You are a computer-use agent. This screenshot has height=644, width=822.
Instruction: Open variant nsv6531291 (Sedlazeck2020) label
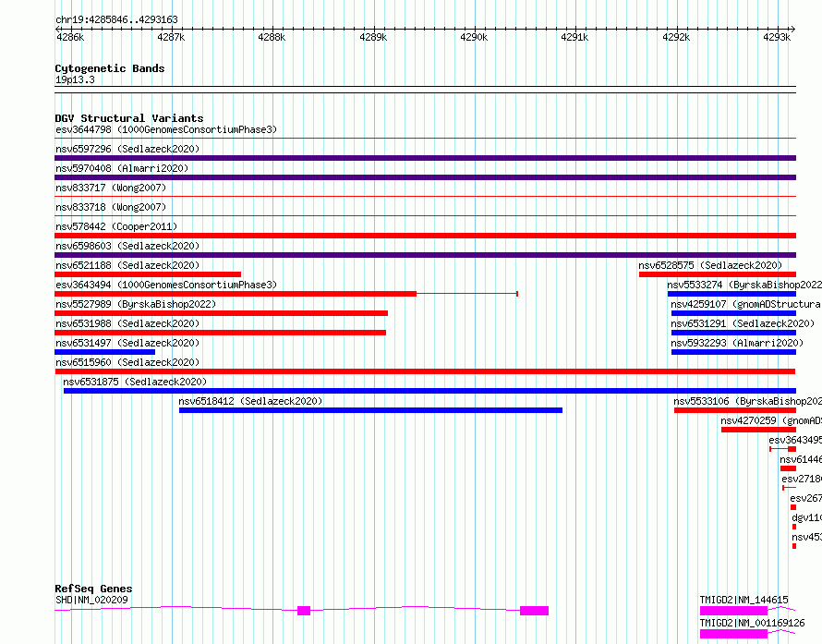[743, 323]
